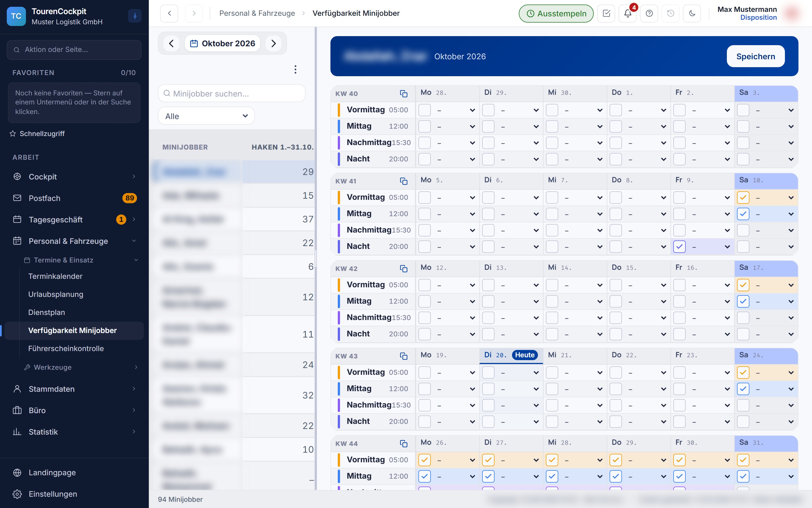
Task: Open the Oktober 2026 month picker
Action: (x=222, y=43)
